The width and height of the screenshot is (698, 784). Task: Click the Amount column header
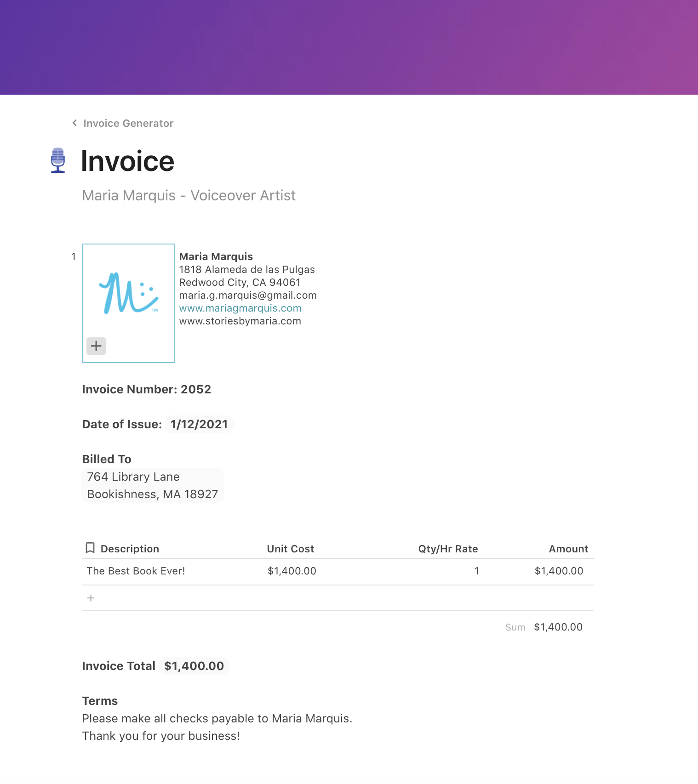point(568,549)
